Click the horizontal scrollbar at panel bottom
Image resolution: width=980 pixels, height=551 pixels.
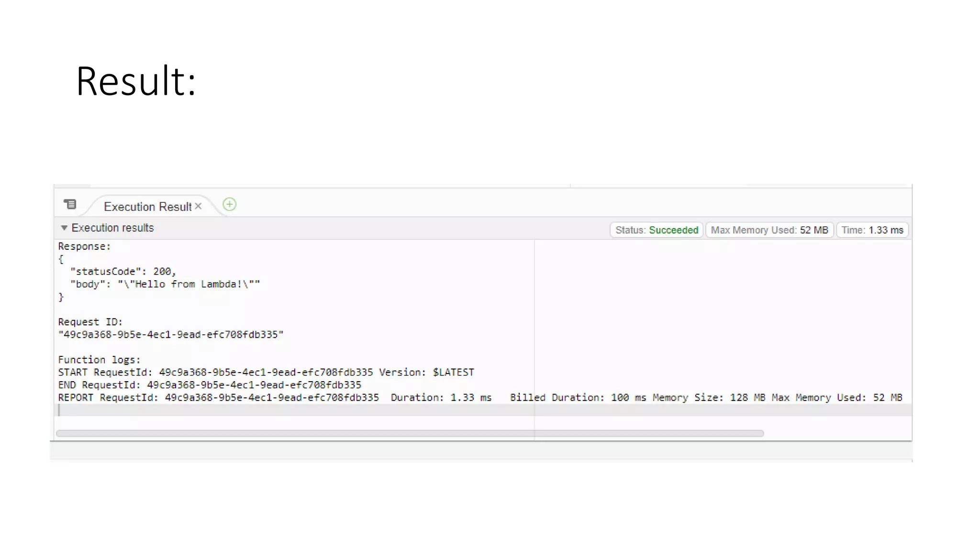[x=410, y=433]
